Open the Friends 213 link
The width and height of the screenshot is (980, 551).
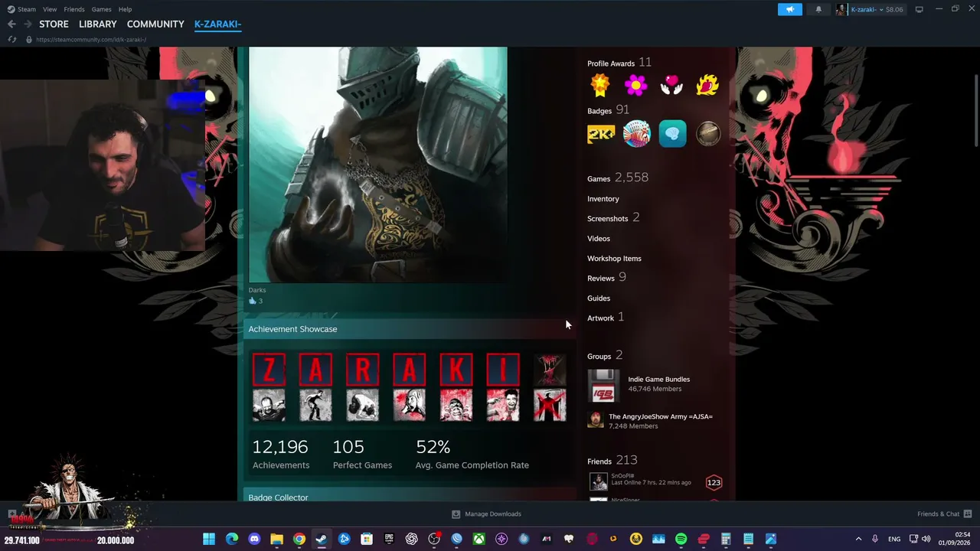click(612, 461)
